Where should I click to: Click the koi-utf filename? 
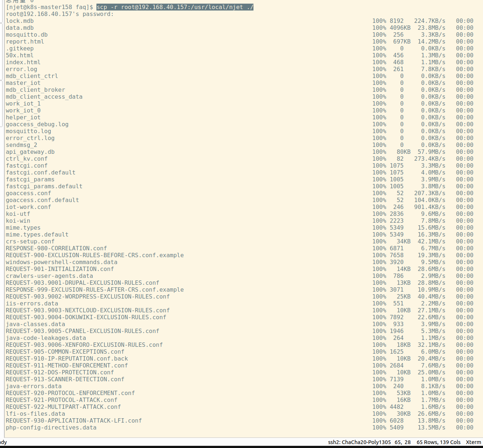[18, 214]
